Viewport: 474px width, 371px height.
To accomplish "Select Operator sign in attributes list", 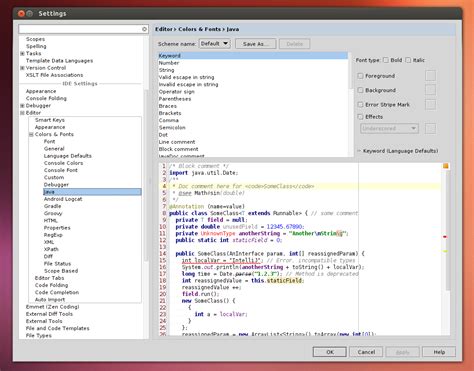I will pyautogui.click(x=253, y=92).
